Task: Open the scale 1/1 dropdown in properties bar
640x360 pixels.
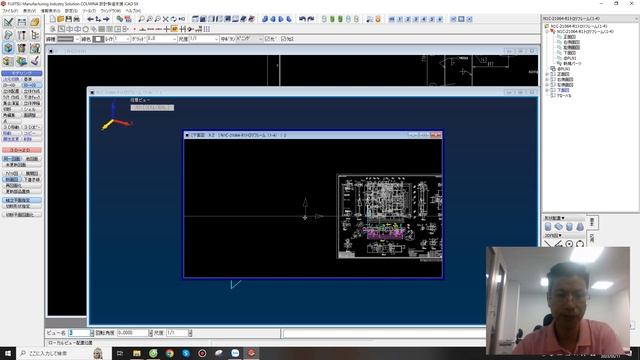Action: coord(216,39)
